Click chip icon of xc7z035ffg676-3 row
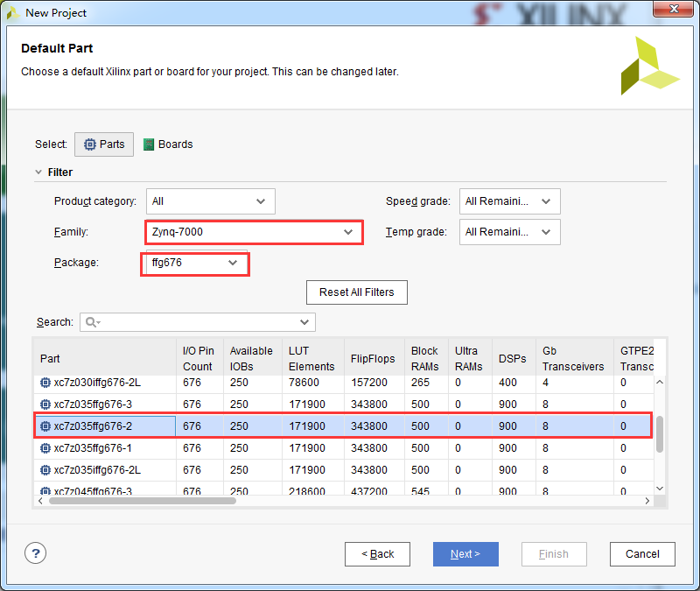The image size is (700, 591). coord(45,405)
